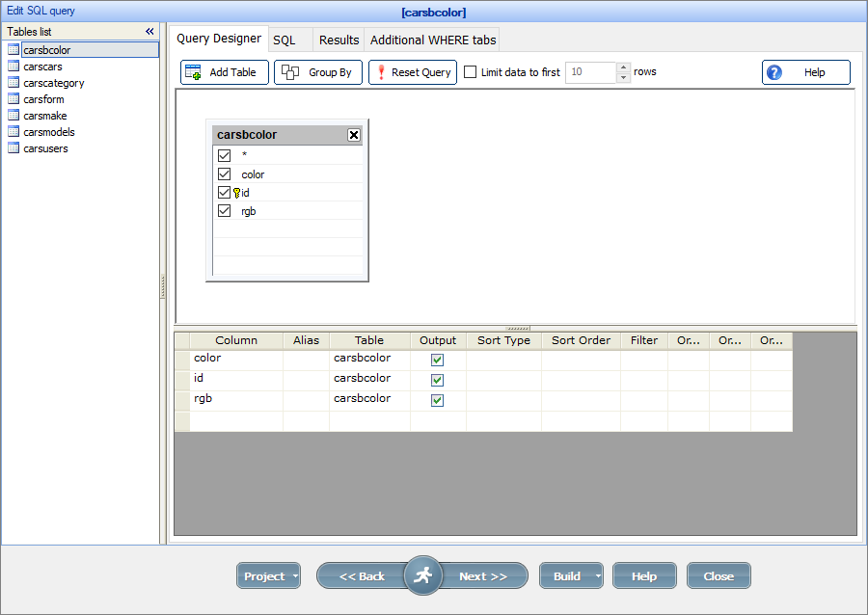This screenshot has width=868, height=615.
Task: Collapse the Tables list panel
Action: (x=149, y=31)
